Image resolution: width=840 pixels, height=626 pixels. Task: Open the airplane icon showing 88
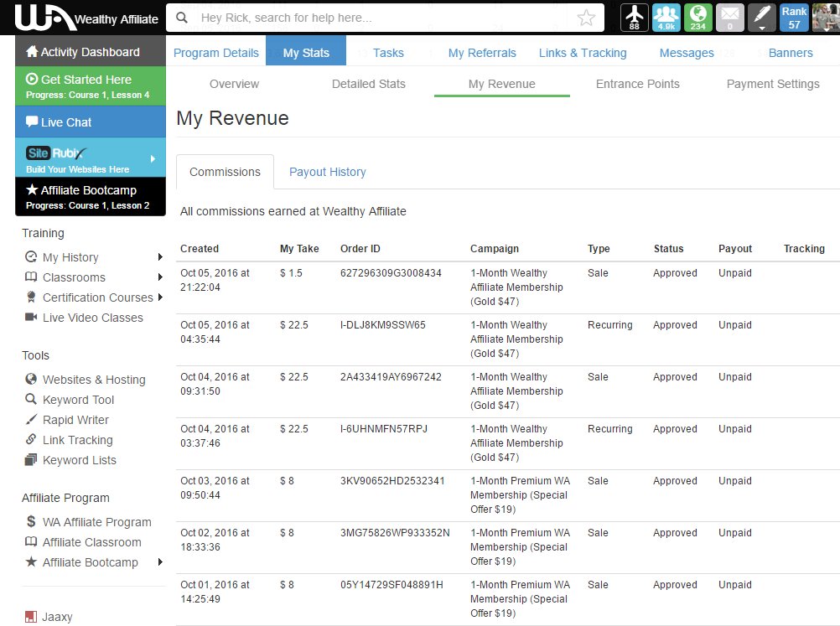coord(635,17)
